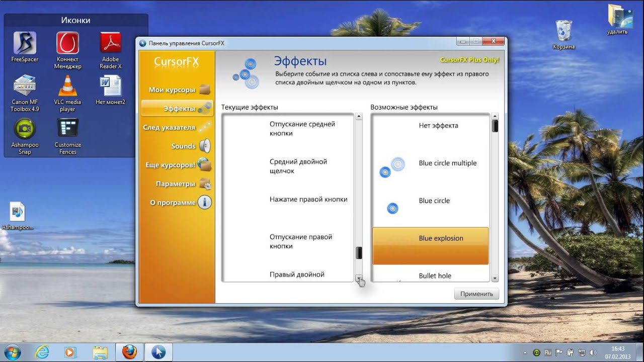Click Ru language indicator

click(548, 353)
